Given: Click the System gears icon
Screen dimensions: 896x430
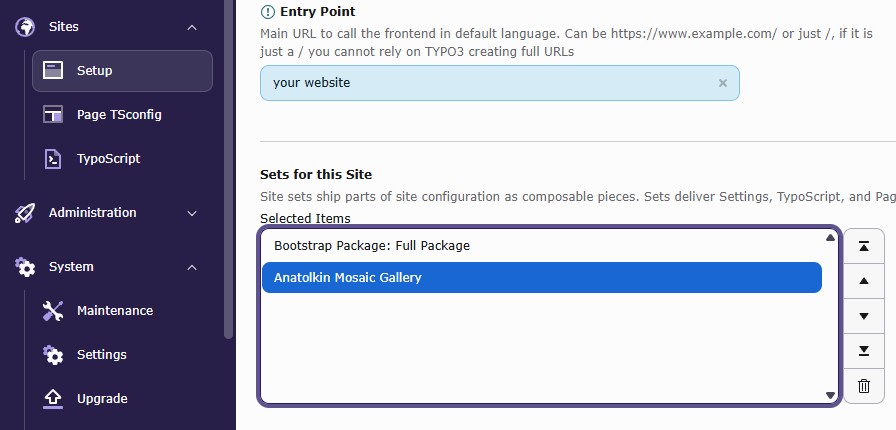Looking at the screenshot, I should pos(25,267).
